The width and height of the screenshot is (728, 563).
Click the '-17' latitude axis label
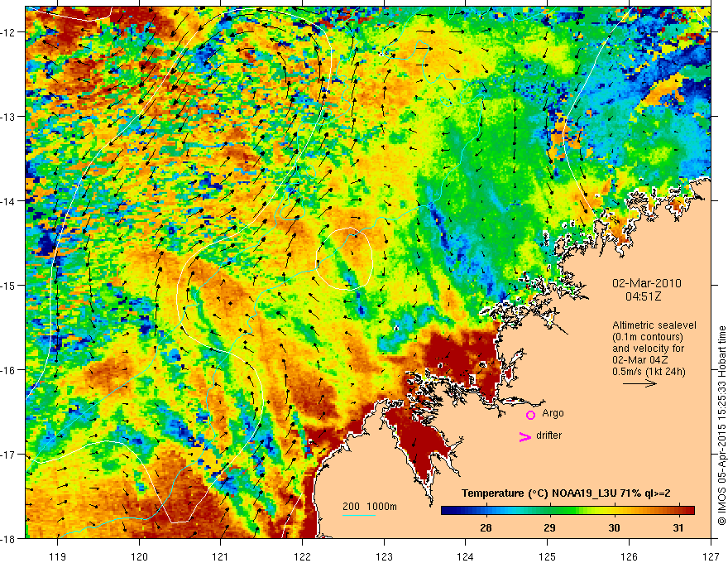(x=10, y=454)
